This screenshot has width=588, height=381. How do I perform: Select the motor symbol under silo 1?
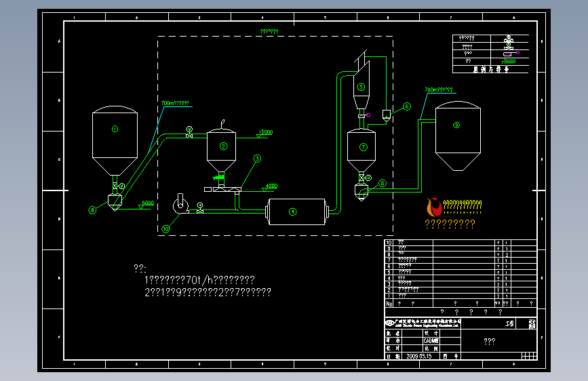122,186
